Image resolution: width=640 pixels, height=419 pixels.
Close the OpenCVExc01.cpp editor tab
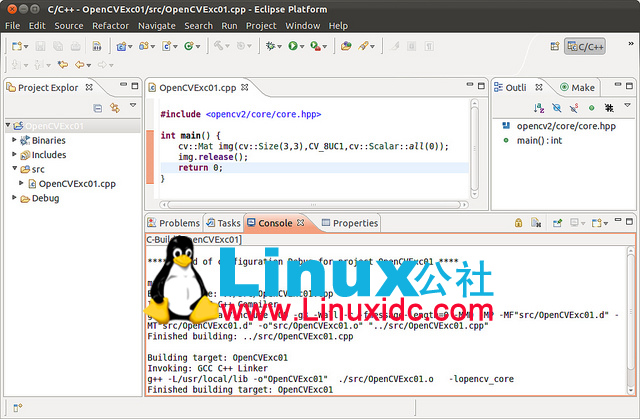tap(244, 87)
